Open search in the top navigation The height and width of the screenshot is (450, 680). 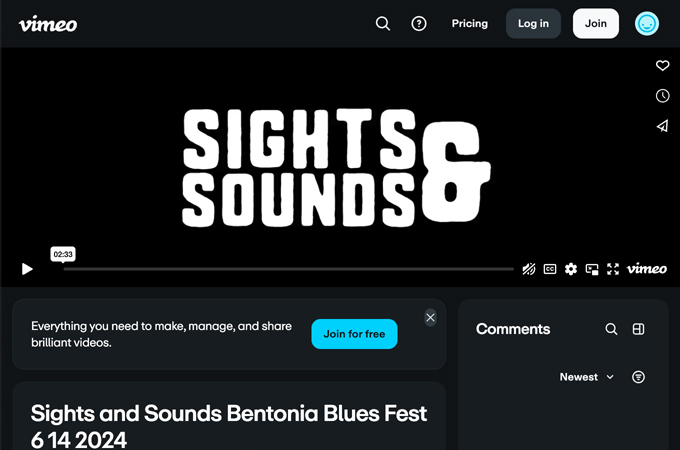click(x=382, y=23)
